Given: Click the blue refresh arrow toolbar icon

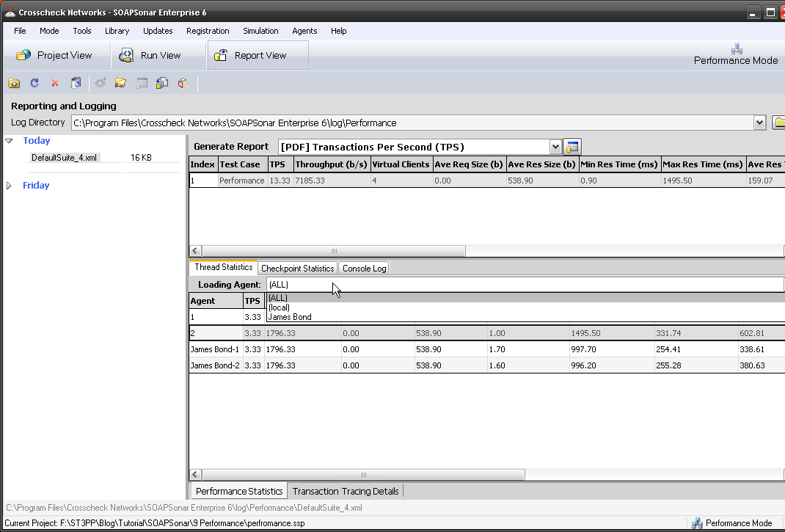Looking at the screenshot, I should pyautogui.click(x=34, y=83).
